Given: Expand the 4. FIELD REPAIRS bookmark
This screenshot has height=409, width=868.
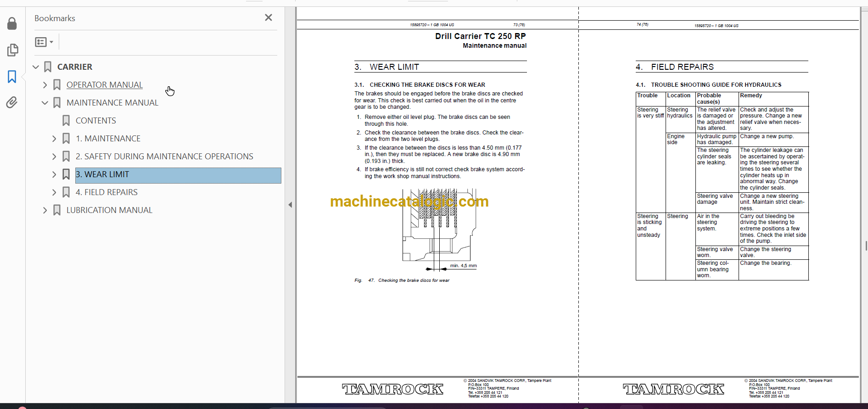Looking at the screenshot, I should point(54,192).
